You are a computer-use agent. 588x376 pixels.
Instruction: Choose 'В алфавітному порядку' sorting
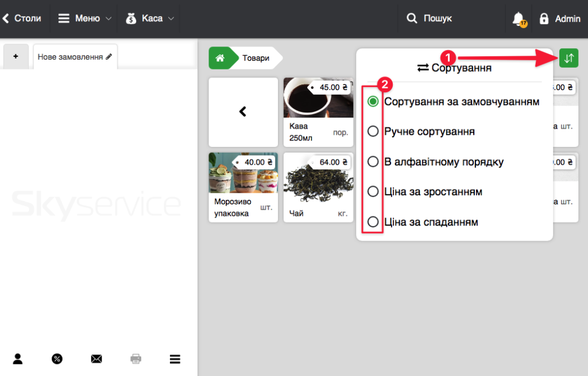[x=373, y=162]
